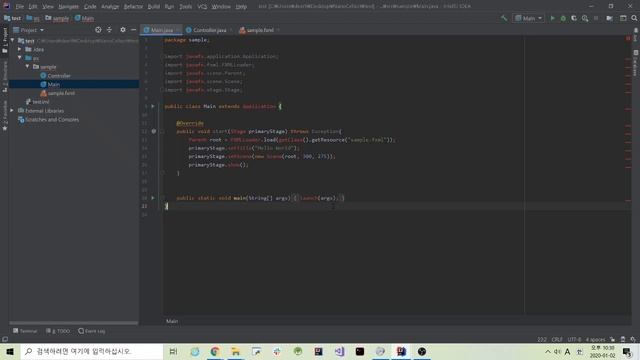This screenshot has height=360, width=640.
Task: Open File Explorer from the Windows taskbar
Action: pyautogui.click(x=236, y=351)
